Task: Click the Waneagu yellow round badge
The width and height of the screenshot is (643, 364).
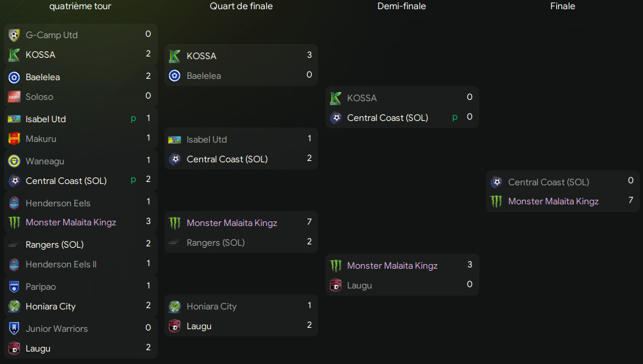Action: pos(14,161)
